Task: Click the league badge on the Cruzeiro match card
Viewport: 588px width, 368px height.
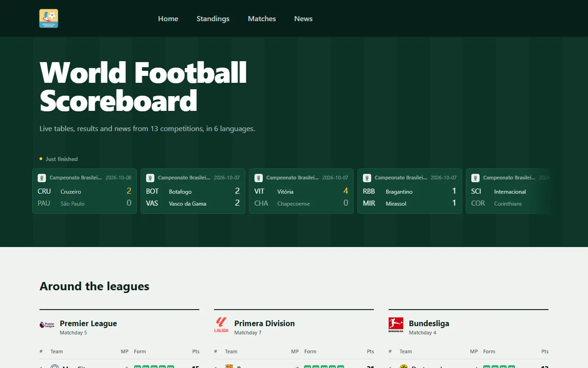Action: (x=42, y=178)
